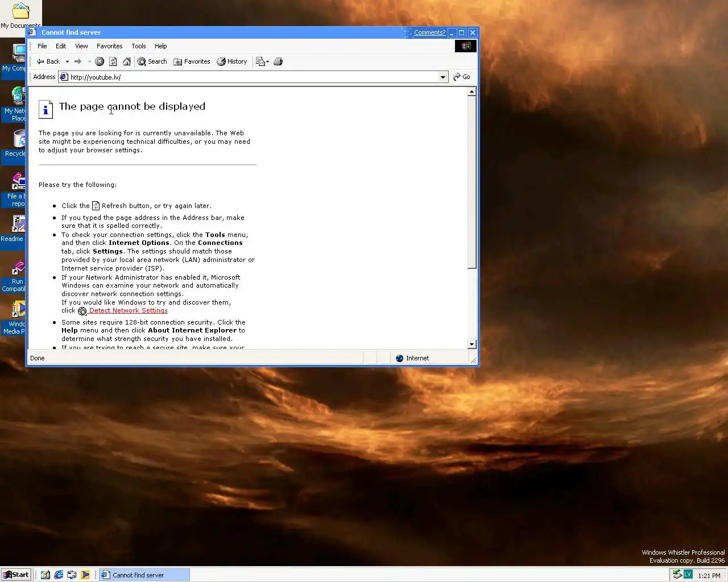Click the Start button
This screenshot has height=582, width=728.
16,575
